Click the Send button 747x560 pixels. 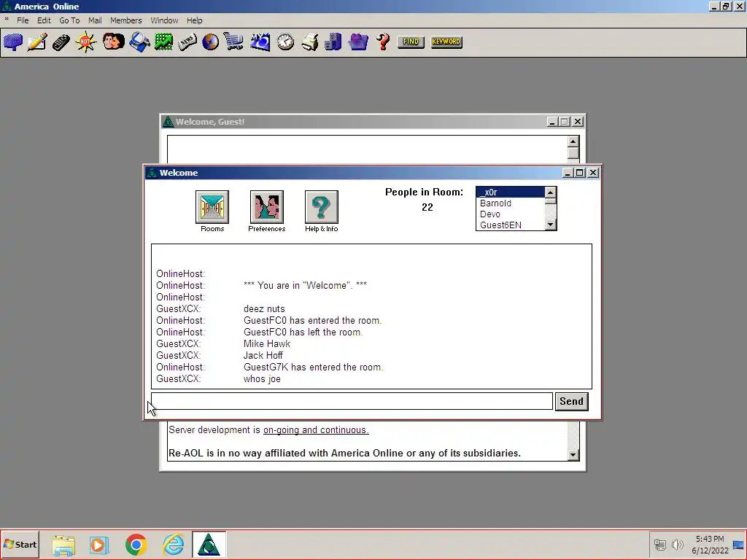coord(571,401)
